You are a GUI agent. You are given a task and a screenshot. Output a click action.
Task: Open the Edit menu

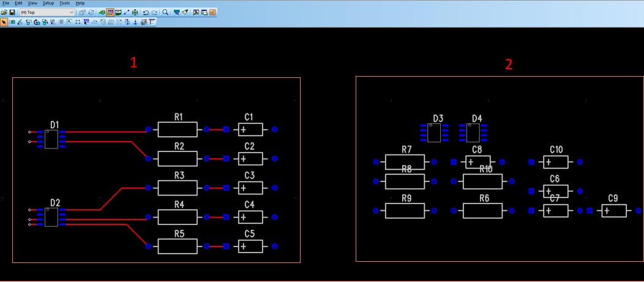tap(18, 3)
